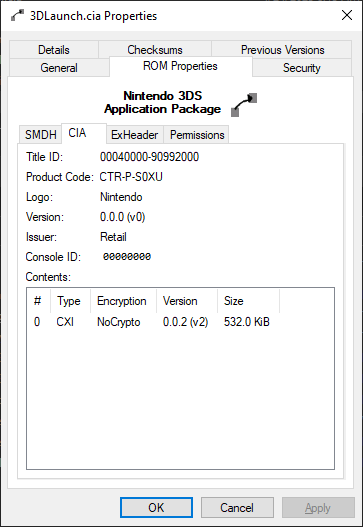Switch to the General tab
The height and width of the screenshot is (527, 363).
59,68
